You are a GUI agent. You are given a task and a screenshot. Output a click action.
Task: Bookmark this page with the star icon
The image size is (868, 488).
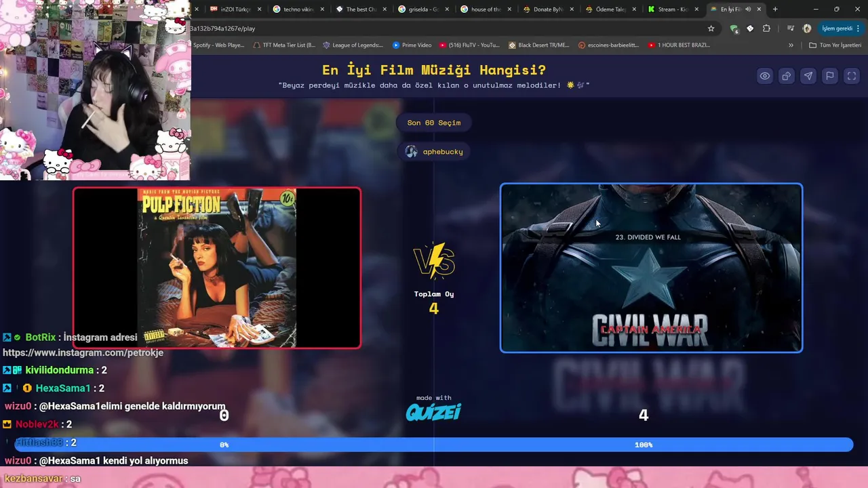[x=711, y=28]
